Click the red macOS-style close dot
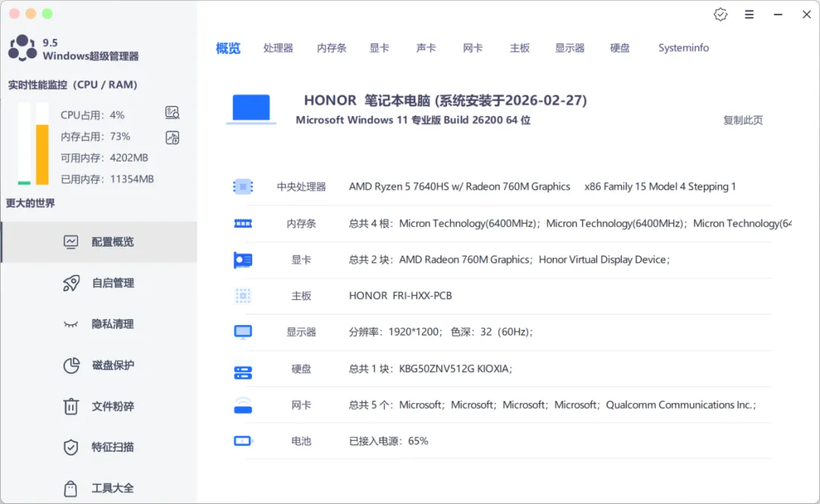 [x=14, y=14]
